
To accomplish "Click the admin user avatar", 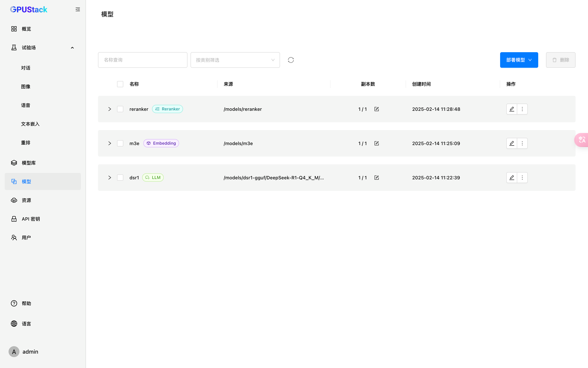I will tap(14, 352).
